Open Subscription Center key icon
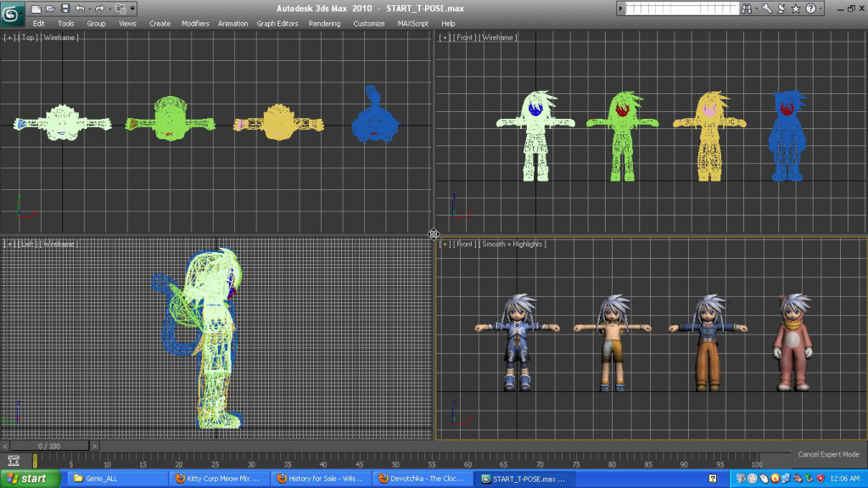Screen dimensions: 868x488 767,8
